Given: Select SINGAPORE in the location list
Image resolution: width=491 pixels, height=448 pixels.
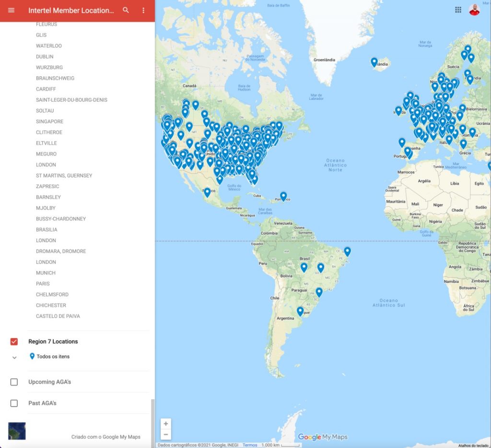Looking at the screenshot, I should (x=49, y=121).
